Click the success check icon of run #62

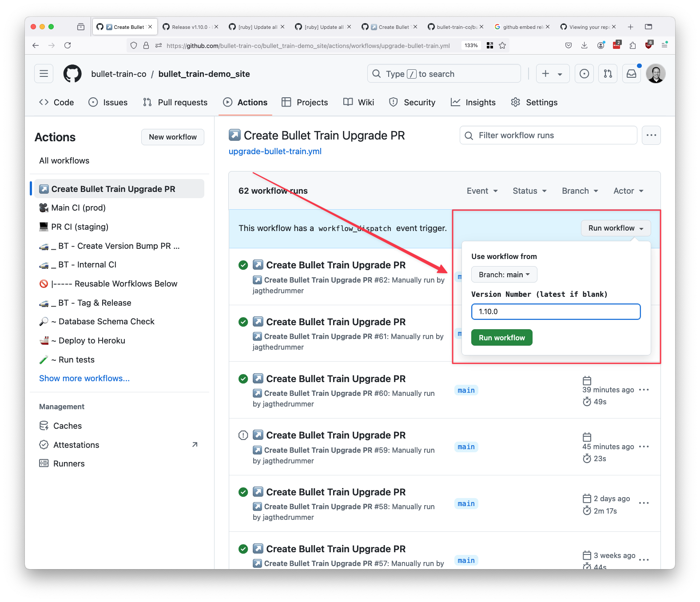point(243,265)
